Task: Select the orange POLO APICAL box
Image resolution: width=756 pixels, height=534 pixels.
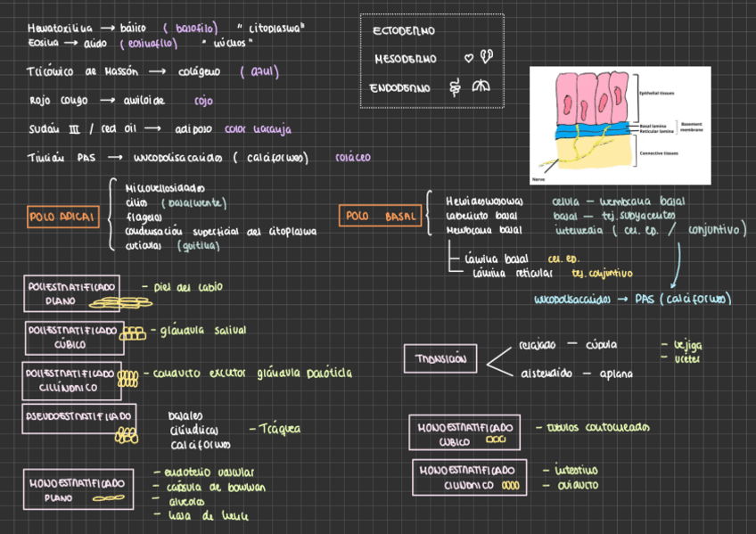Action: coord(62,217)
